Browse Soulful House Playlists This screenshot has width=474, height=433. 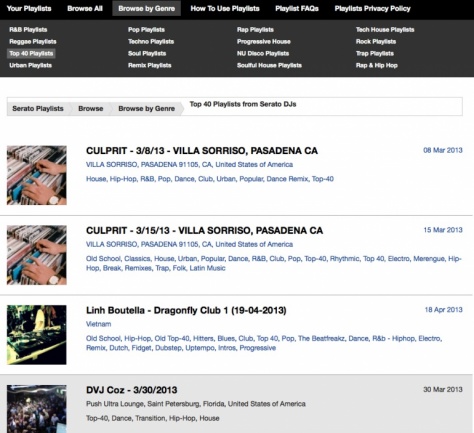tap(269, 65)
